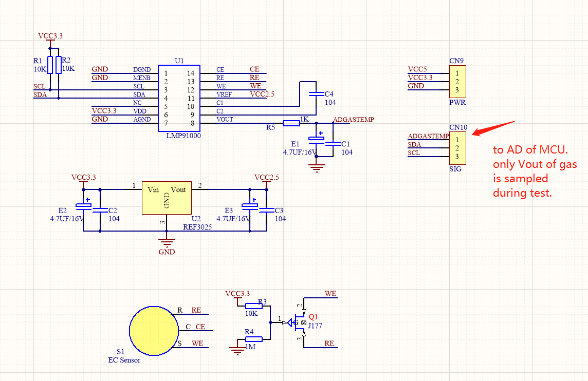588x381 pixels.
Task: Click the SDA net label left of U1
Action: pos(41,95)
